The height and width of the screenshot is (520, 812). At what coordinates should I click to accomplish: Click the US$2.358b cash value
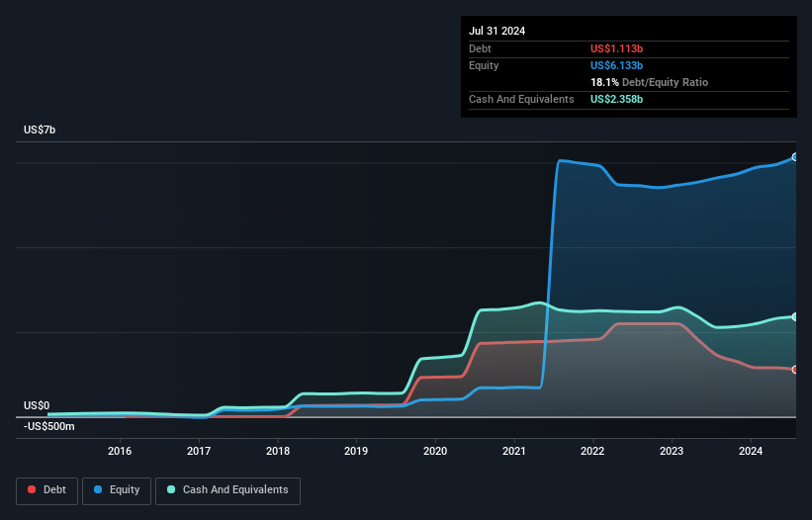pos(617,99)
